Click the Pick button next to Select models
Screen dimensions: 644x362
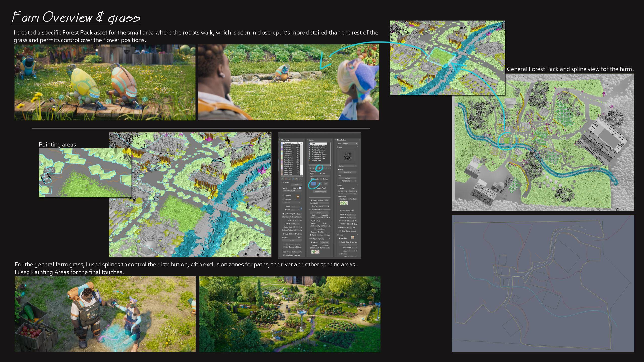326,200
